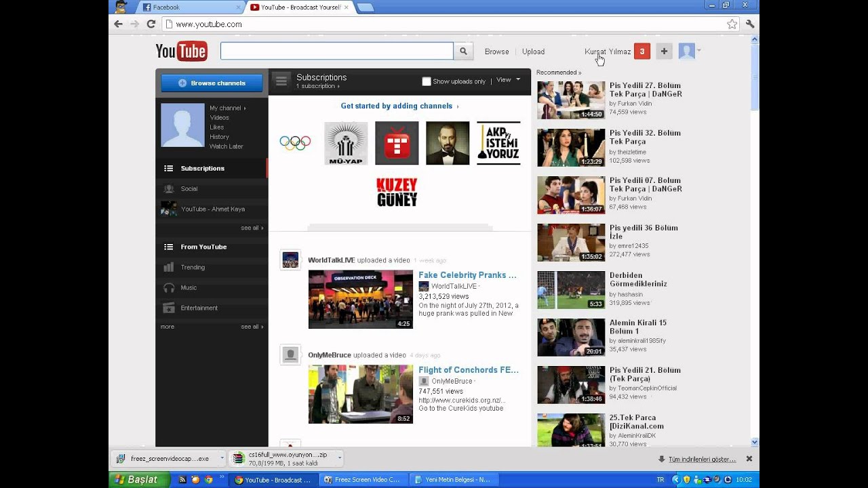Open Fake Celebrity Pranks video title
The height and width of the screenshot is (488, 868).
point(467,275)
